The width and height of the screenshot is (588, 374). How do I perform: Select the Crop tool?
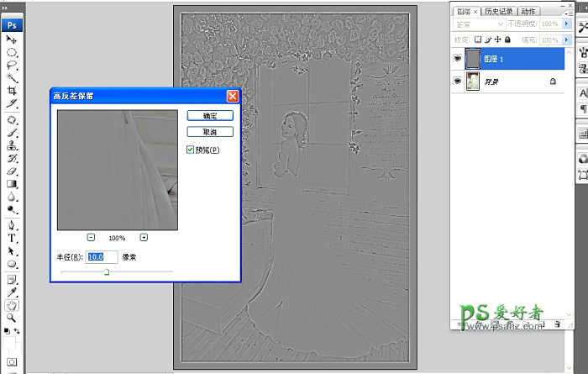pos(13,91)
